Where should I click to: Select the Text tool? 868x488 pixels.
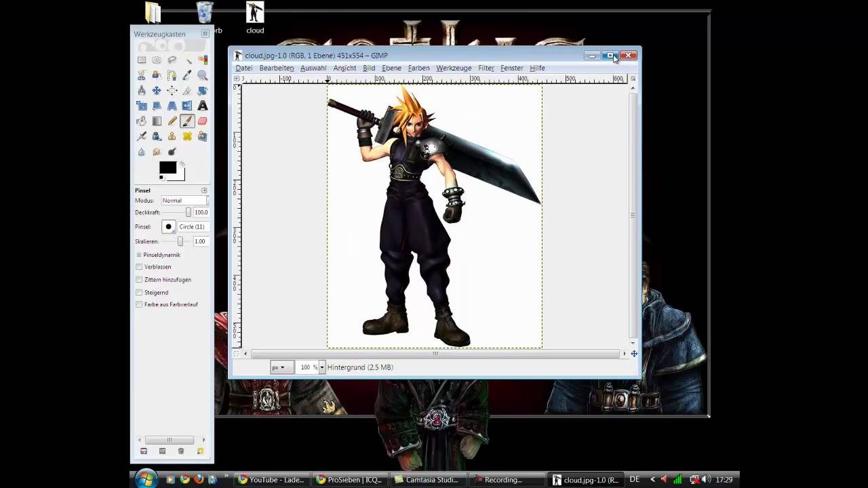click(x=203, y=106)
